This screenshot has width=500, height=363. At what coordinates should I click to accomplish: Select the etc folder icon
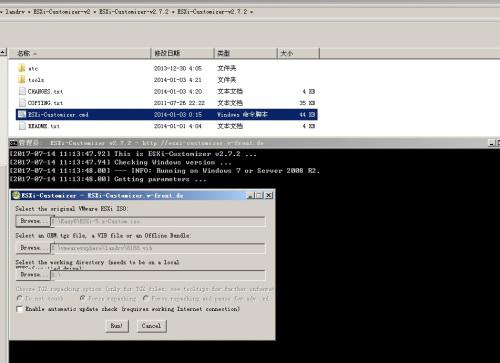[x=22, y=68]
